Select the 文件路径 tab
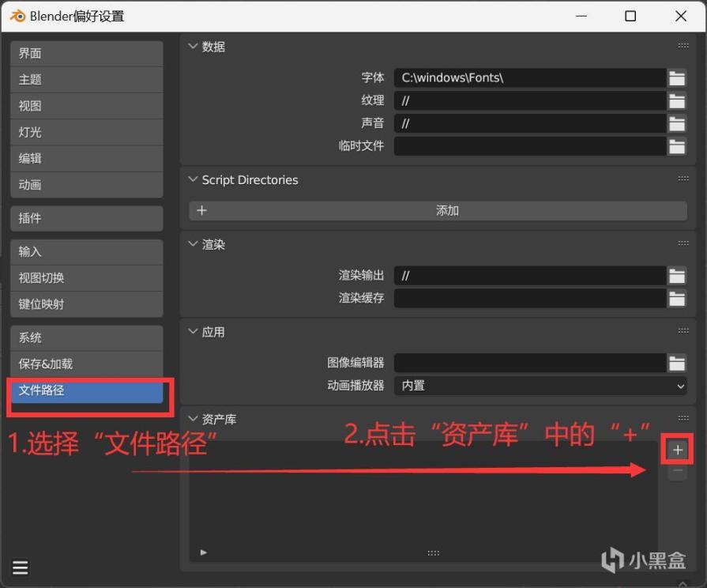707x588 pixels. (x=87, y=390)
